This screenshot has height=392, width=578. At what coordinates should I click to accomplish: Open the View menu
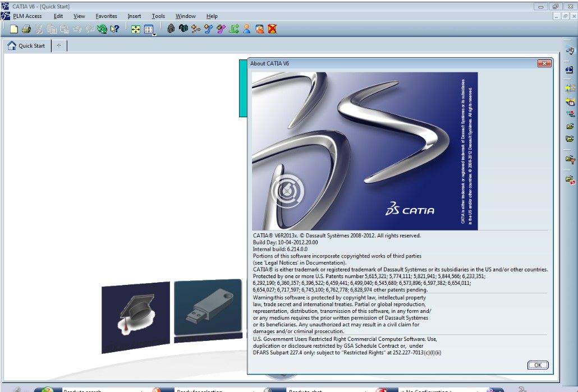tap(79, 16)
